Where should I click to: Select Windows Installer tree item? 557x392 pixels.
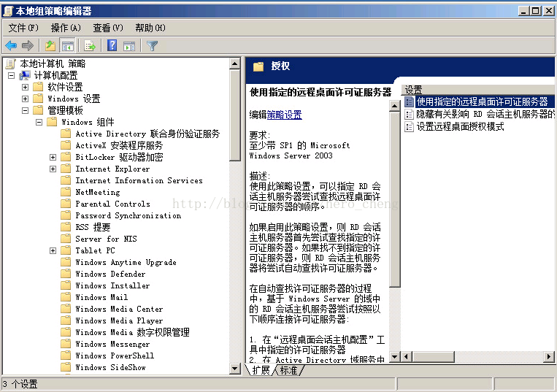pos(112,286)
